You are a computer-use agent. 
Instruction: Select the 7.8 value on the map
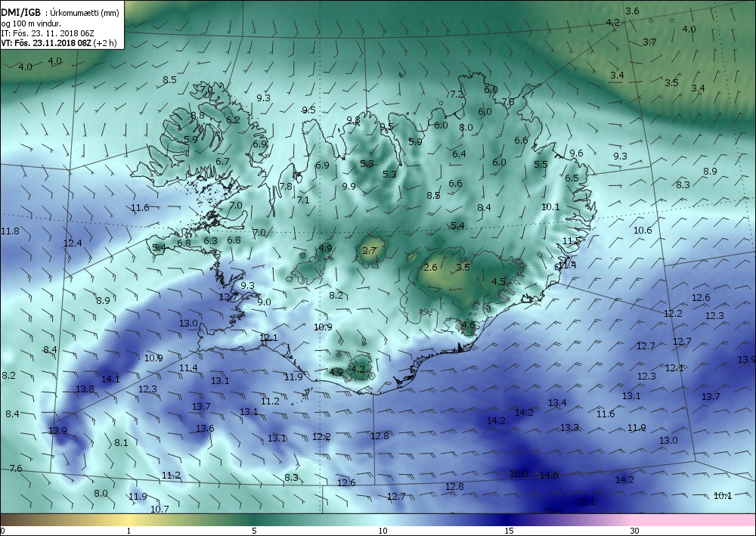click(286, 186)
